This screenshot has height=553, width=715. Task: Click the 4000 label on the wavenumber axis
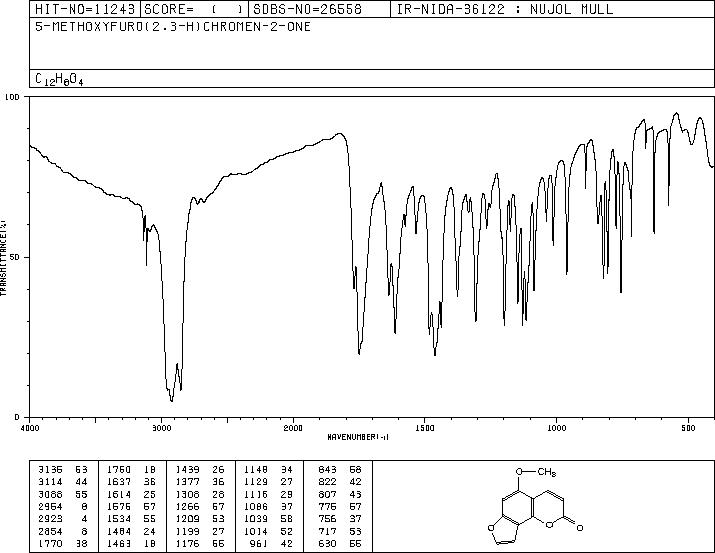[x=30, y=428]
